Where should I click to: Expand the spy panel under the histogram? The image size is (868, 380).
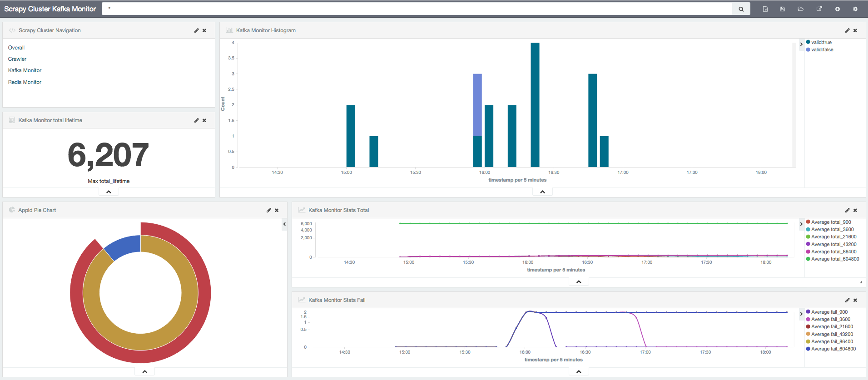click(542, 192)
